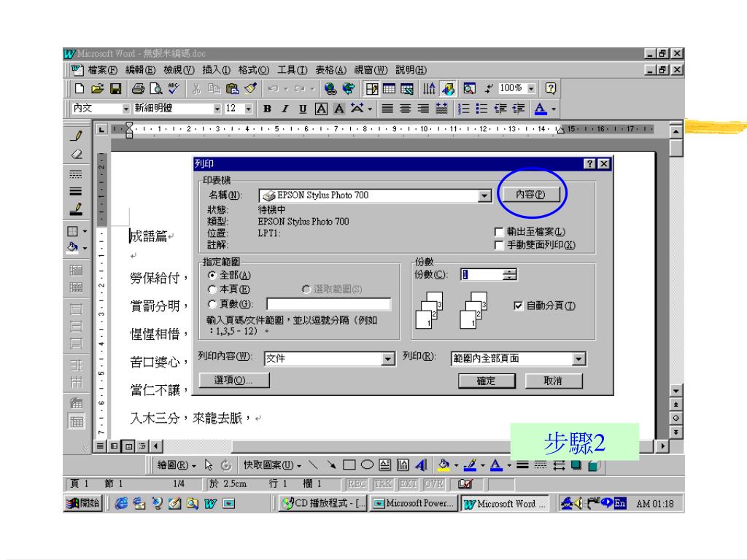Click the Save diskette icon
The image size is (747, 560).
click(x=116, y=88)
